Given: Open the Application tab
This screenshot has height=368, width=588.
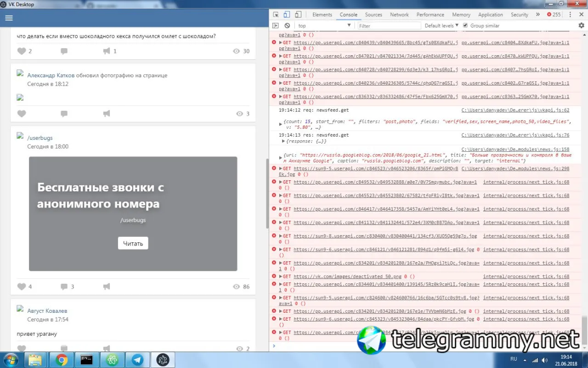Looking at the screenshot, I should pos(491,15).
